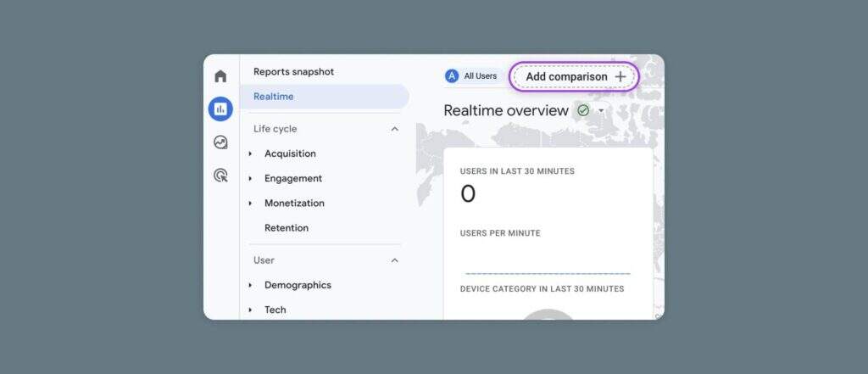
Task: Select the Realtime menu item
Action: pyautogui.click(x=273, y=97)
